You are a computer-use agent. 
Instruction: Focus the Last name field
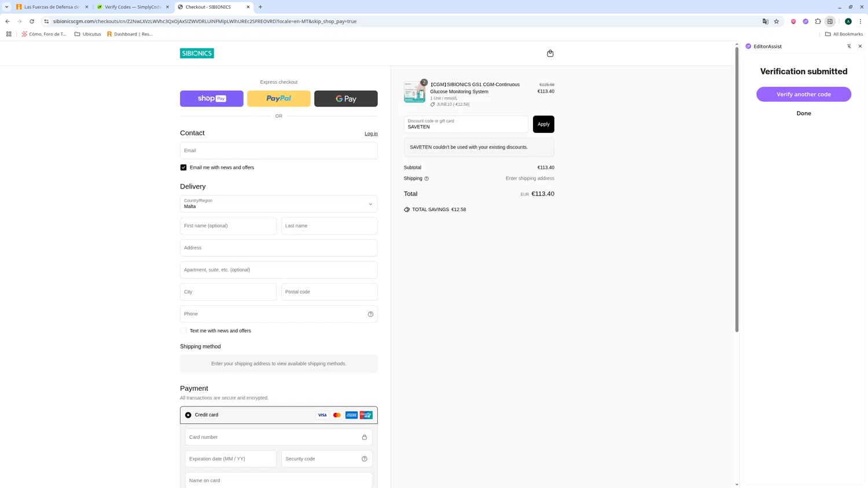tap(329, 226)
